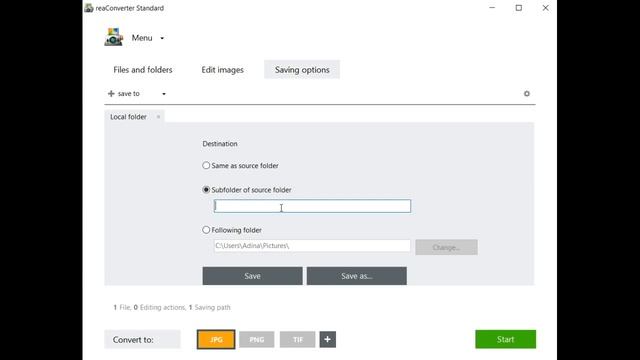Image resolution: width=640 pixels, height=360 pixels.
Task: Select the Saving options tab
Action: click(x=302, y=70)
